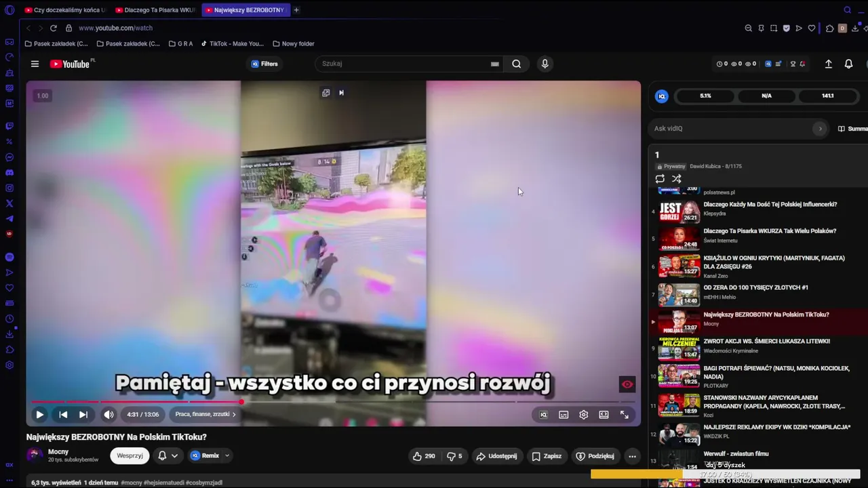Start voice search with the microphone
Viewport: 868px width, 488px height.
pyautogui.click(x=545, y=64)
